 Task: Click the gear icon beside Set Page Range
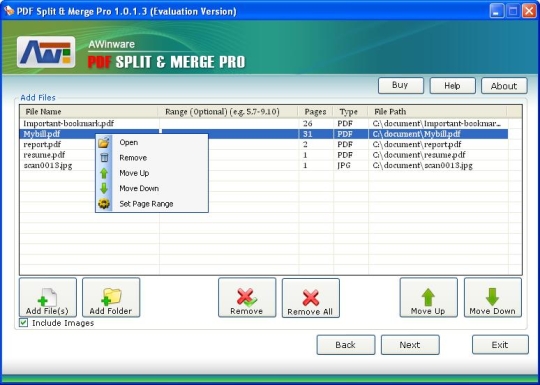click(x=104, y=204)
